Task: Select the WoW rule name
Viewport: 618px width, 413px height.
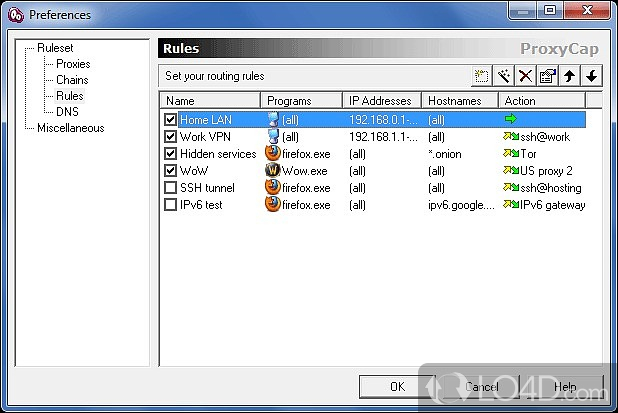Action: [x=194, y=170]
